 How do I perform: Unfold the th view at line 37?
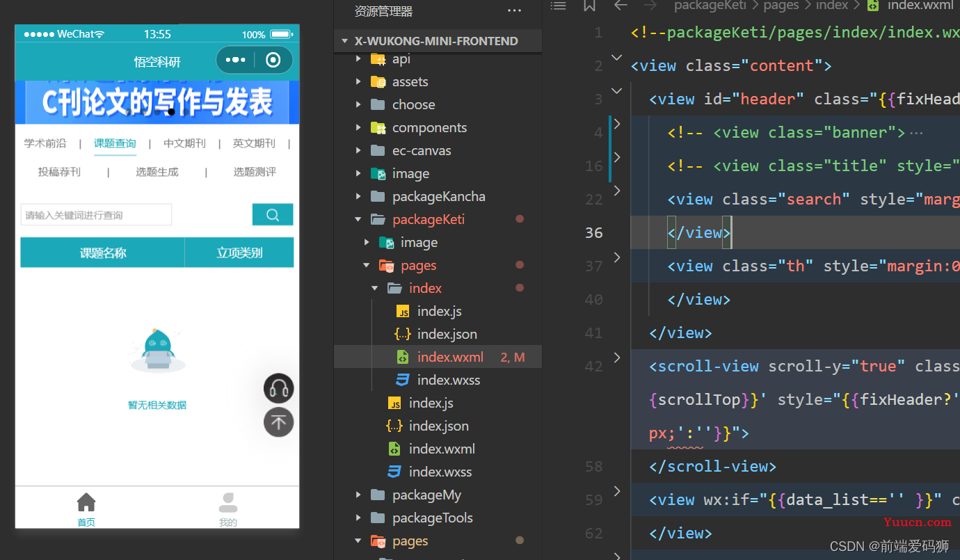tap(616, 257)
